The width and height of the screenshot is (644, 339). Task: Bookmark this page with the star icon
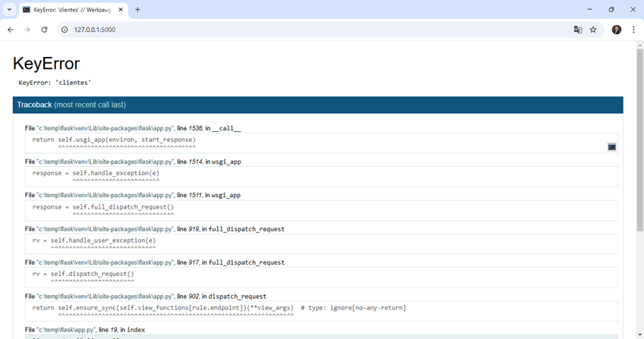[x=593, y=30]
